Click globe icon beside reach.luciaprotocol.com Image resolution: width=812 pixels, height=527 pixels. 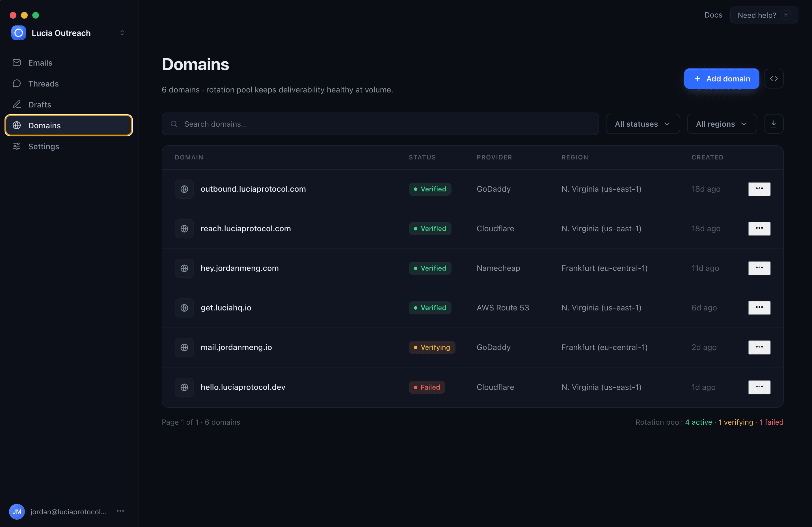click(x=184, y=228)
